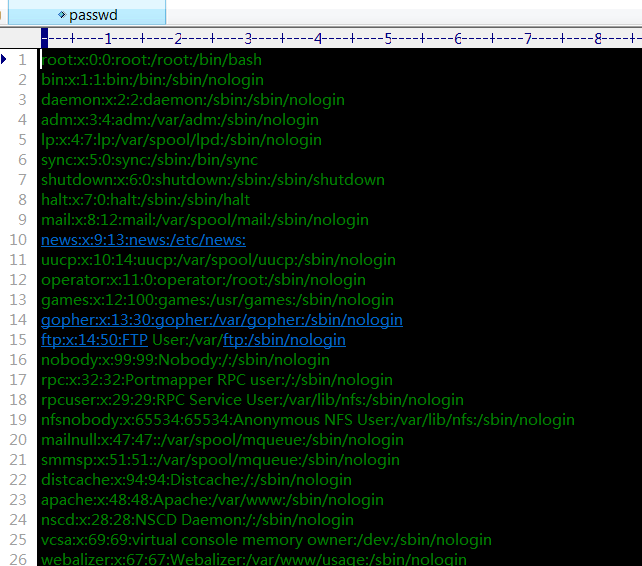
Task: Select line number 10 in the gutter
Action: 18,240
